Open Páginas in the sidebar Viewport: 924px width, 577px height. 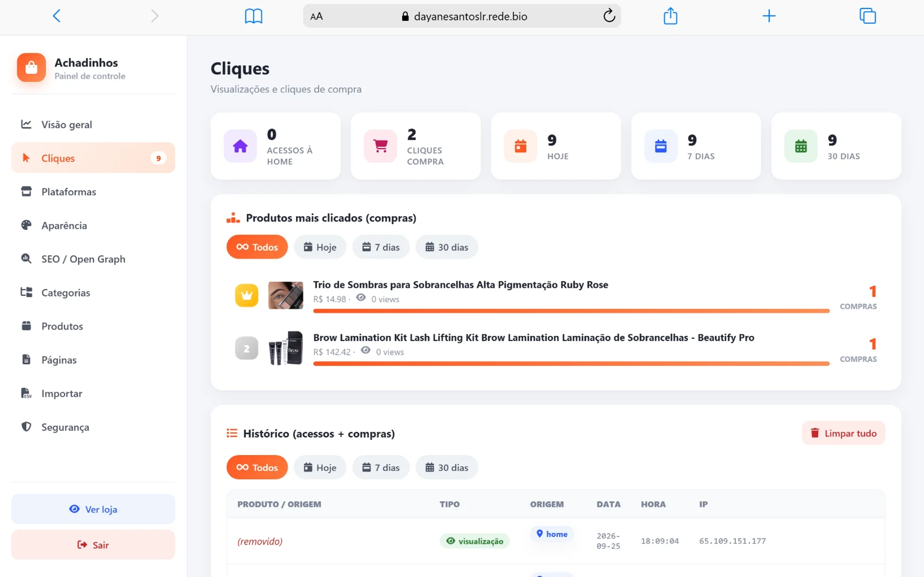93,360
